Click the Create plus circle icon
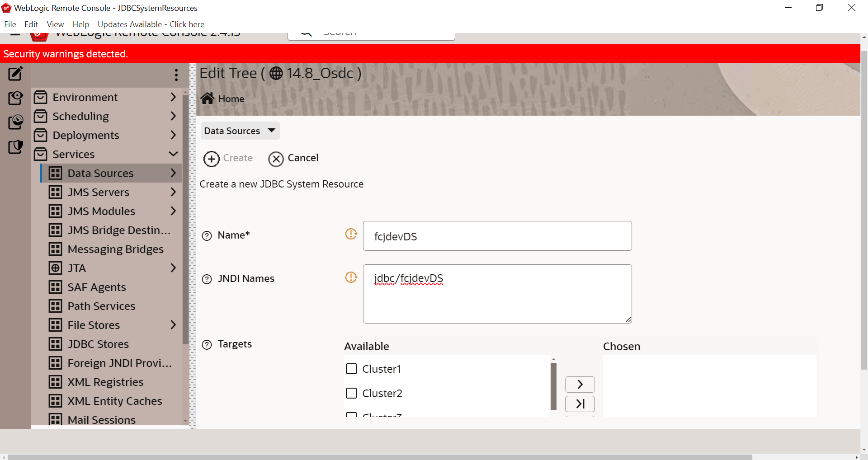This screenshot has width=868, height=460. (211, 159)
